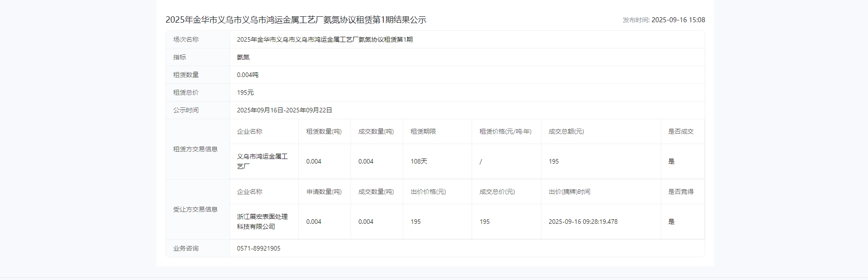Image resolution: width=868 pixels, height=280 pixels.
Task: Click the 受让方交易信息 section label
Action: [x=195, y=209]
